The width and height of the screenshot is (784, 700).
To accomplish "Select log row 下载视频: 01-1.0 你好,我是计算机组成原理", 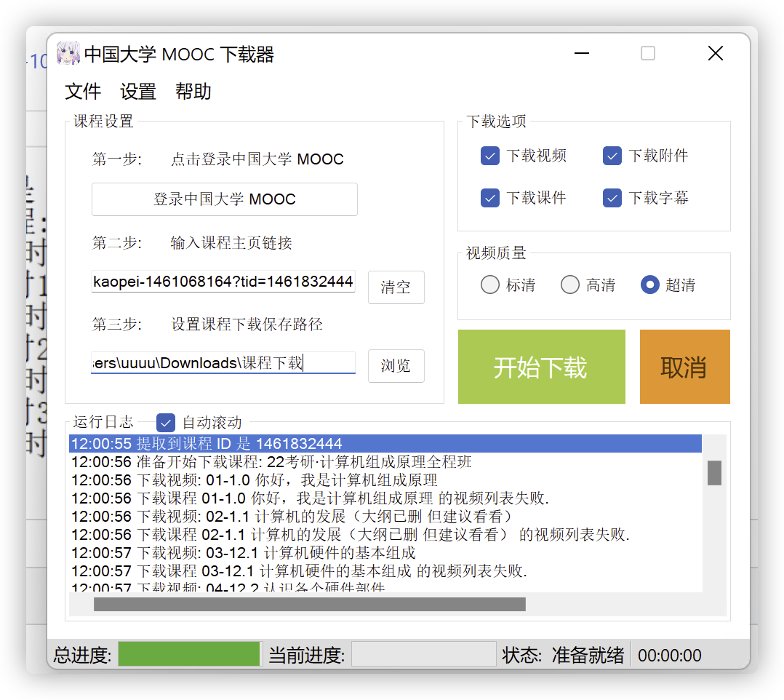I will pos(385,480).
